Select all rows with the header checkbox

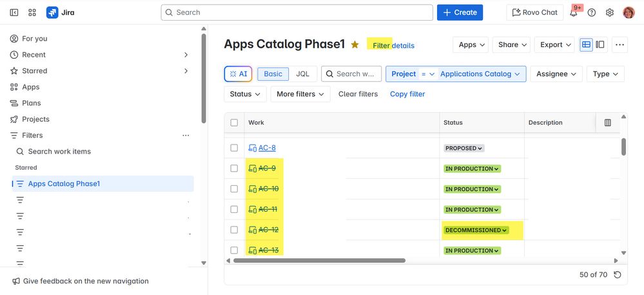tap(234, 123)
